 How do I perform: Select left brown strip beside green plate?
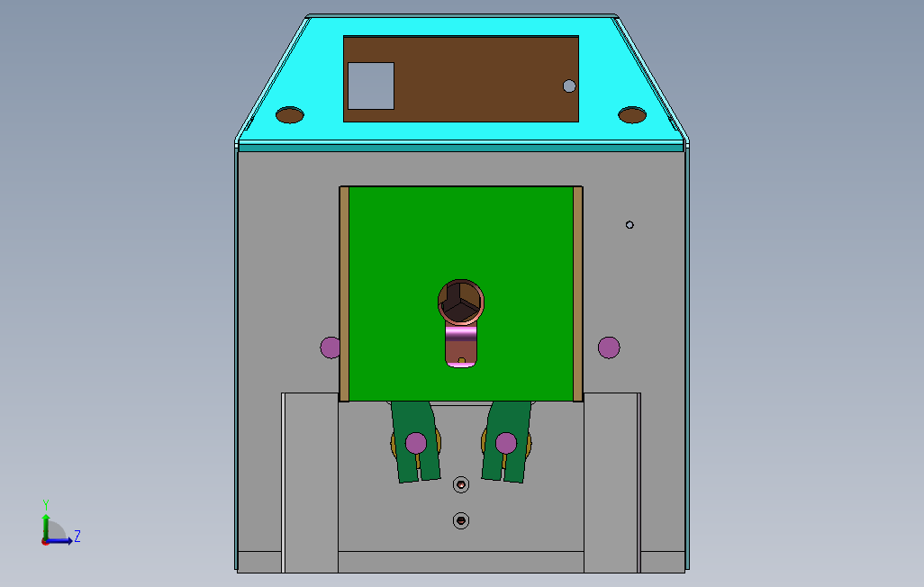click(344, 294)
